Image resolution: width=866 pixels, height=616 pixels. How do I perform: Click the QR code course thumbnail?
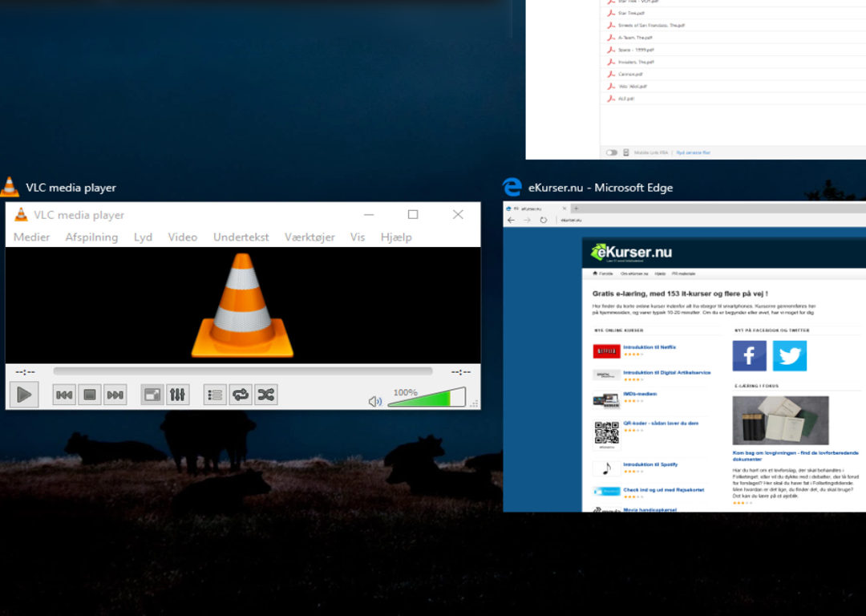pyautogui.click(x=606, y=434)
